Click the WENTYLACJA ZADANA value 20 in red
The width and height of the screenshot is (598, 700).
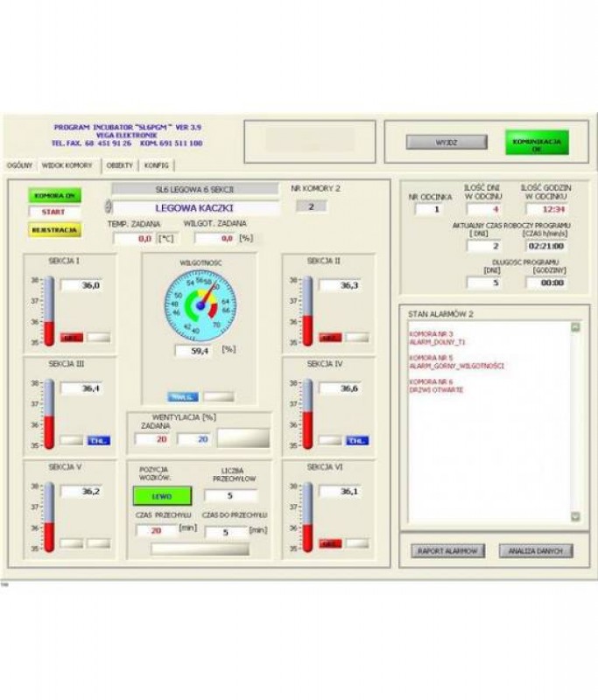pyautogui.click(x=152, y=439)
